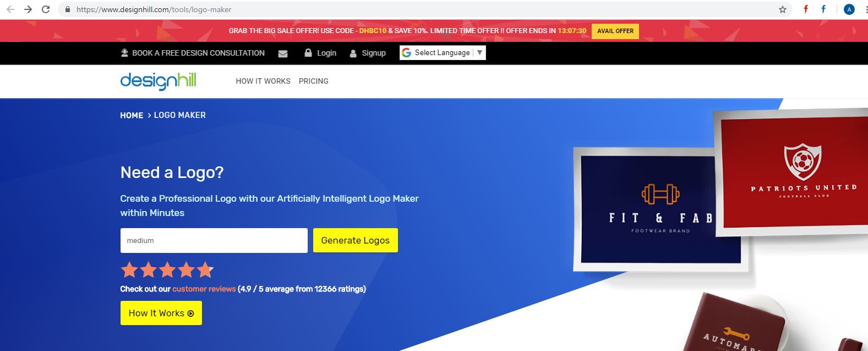
Task: Click the blue f extension icon
Action: coord(823,9)
